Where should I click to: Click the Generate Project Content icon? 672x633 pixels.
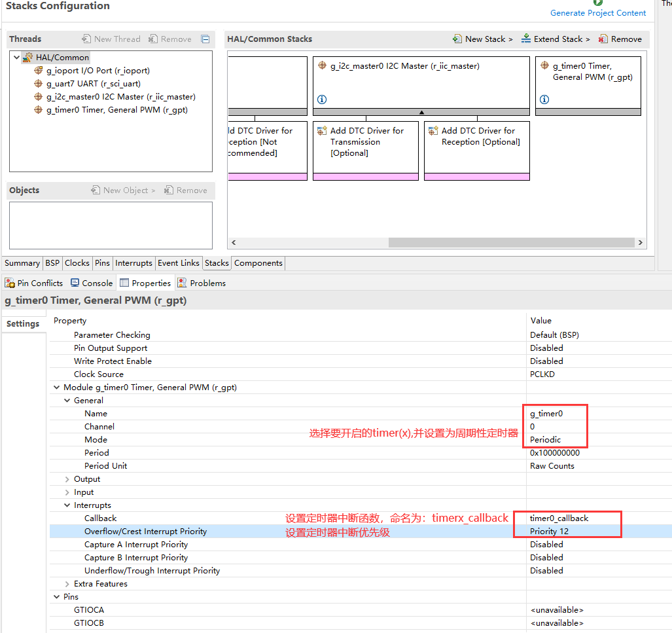tap(598, 3)
